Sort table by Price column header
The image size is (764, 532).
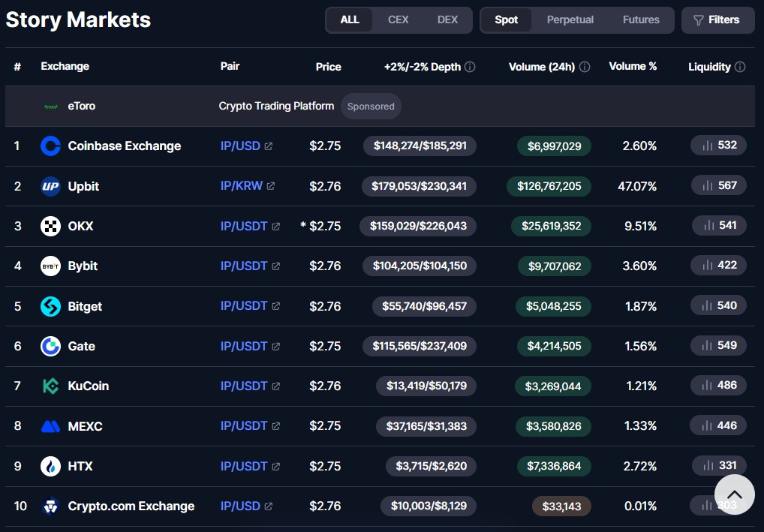328,67
